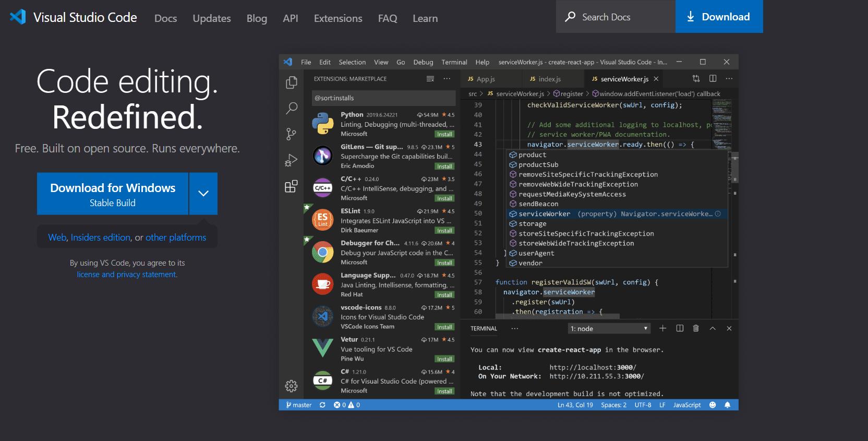Select the serviceWorker suggestion in autocomplete
This screenshot has width=868, height=441.
(x=618, y=214)
